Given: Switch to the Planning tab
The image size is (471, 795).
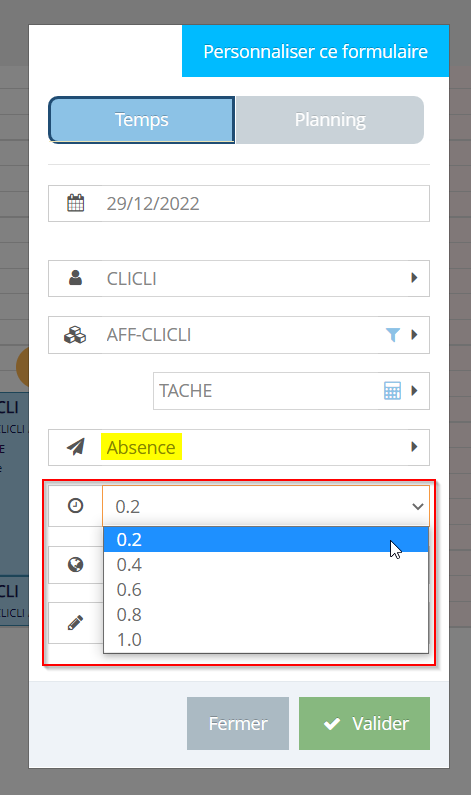Looking at the screenshot, I should [330, 120].
